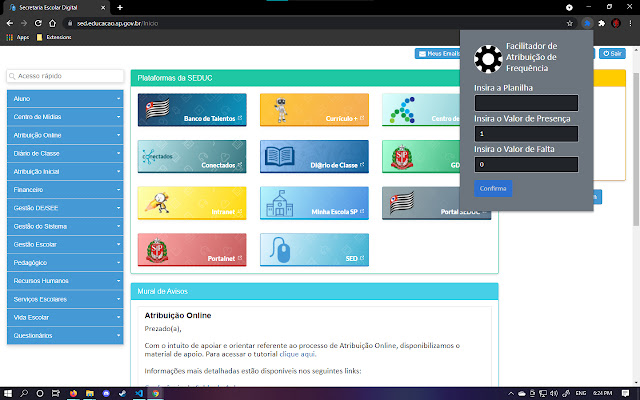Image resolution: width=640 pixels, height=400 pixels.
Task: Open the Chrome extensions puzzle icon
Action: coord(601,23)
